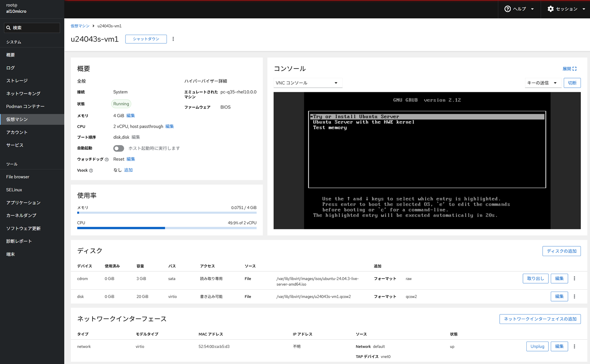
Task: Click the ディスクの追加 button
Action: click(561, 251)
